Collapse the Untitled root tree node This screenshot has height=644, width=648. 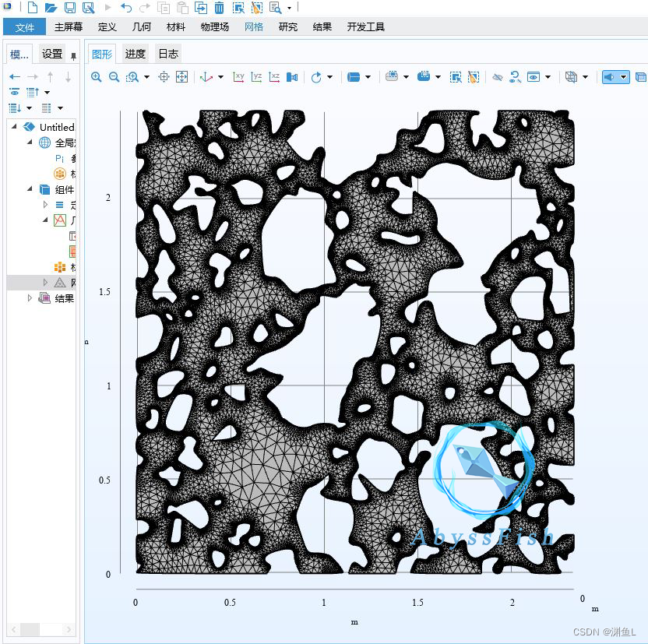(15, 126)
